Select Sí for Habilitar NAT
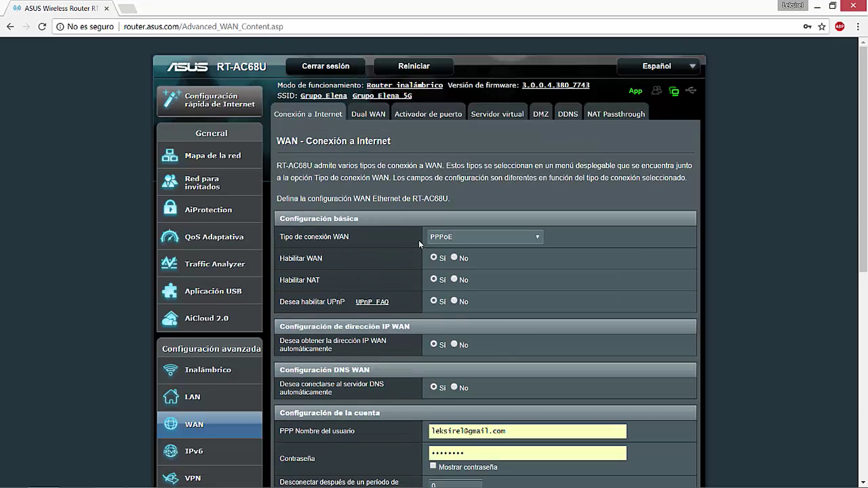This screenshot has width=868, height=488. pyautogui.click(x=433, y=279)
